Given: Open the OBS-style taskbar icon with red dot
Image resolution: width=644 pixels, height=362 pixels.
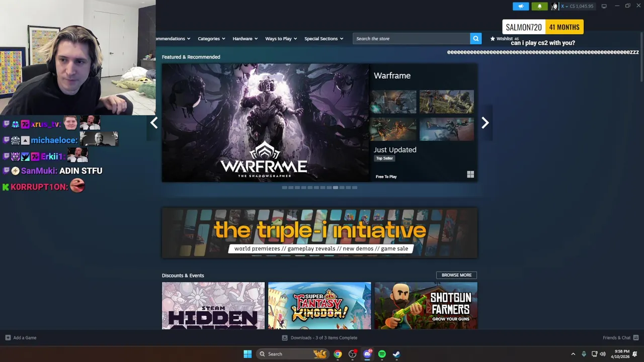Looking at the screenshot, I should [353, 354].
